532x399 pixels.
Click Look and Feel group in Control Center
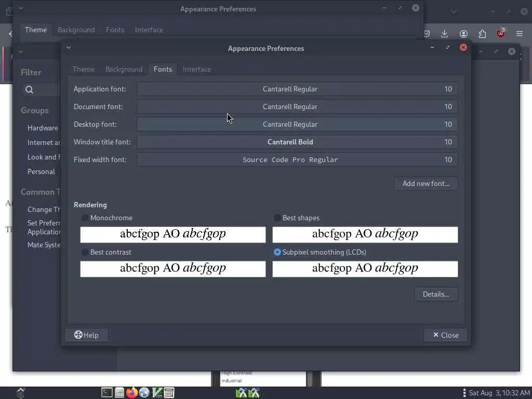(44, 157)
